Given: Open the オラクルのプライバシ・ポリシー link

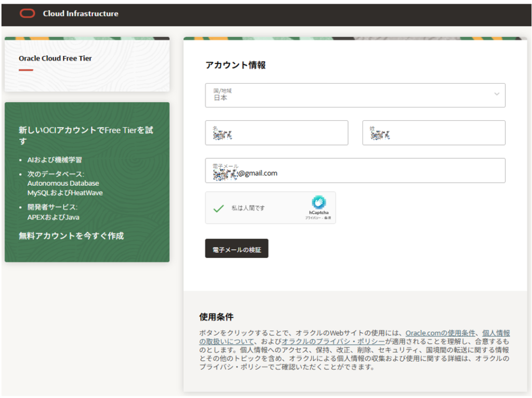Looking at the screenshot, I should click(x=333, y=341).
